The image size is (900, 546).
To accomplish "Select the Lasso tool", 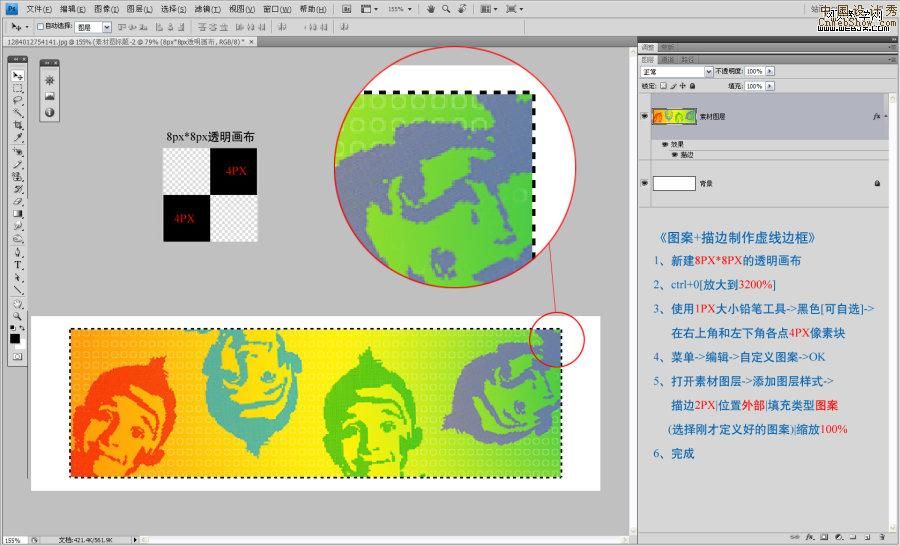I will [18, 100].
